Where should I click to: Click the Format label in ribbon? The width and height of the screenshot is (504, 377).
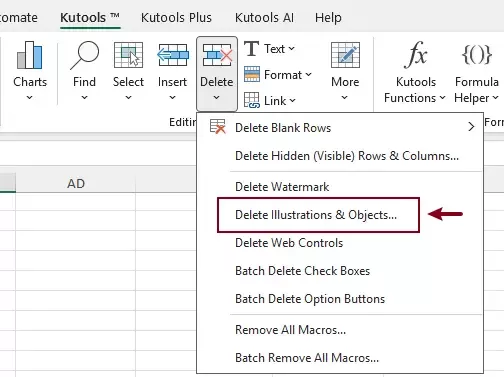coord(283,75)
